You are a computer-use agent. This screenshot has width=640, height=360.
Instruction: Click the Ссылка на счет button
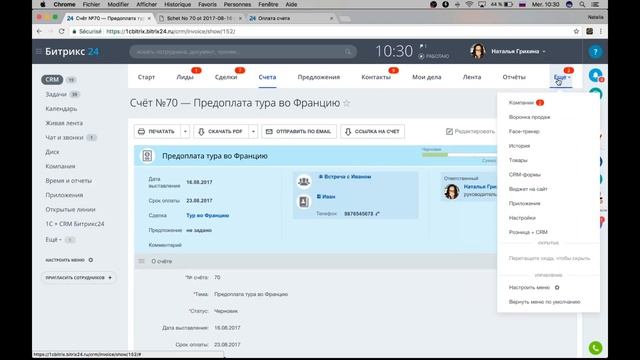coord(372,131)
